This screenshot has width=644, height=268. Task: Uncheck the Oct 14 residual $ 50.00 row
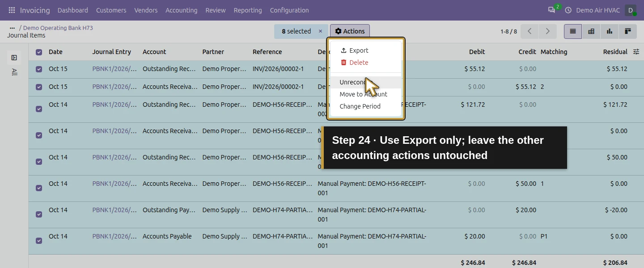(x=39, y=161)
